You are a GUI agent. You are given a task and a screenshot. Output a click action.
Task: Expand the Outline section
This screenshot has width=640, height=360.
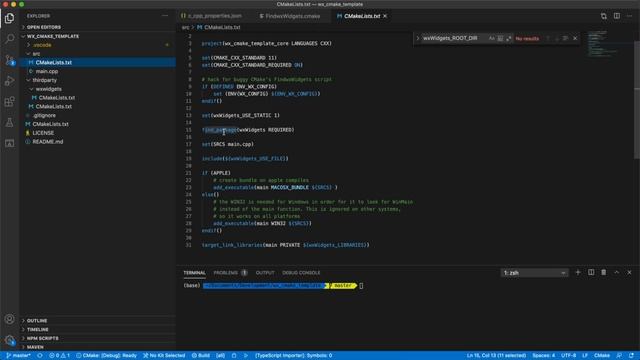37,320
